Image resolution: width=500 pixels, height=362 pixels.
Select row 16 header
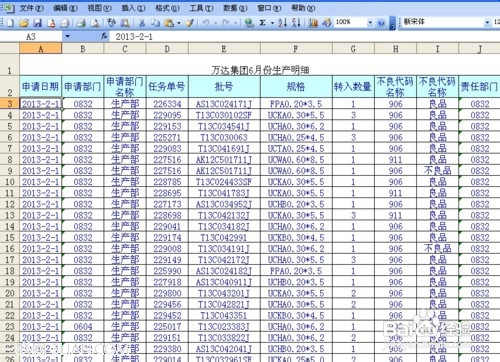pyautogui.click(x=10, y=249)
